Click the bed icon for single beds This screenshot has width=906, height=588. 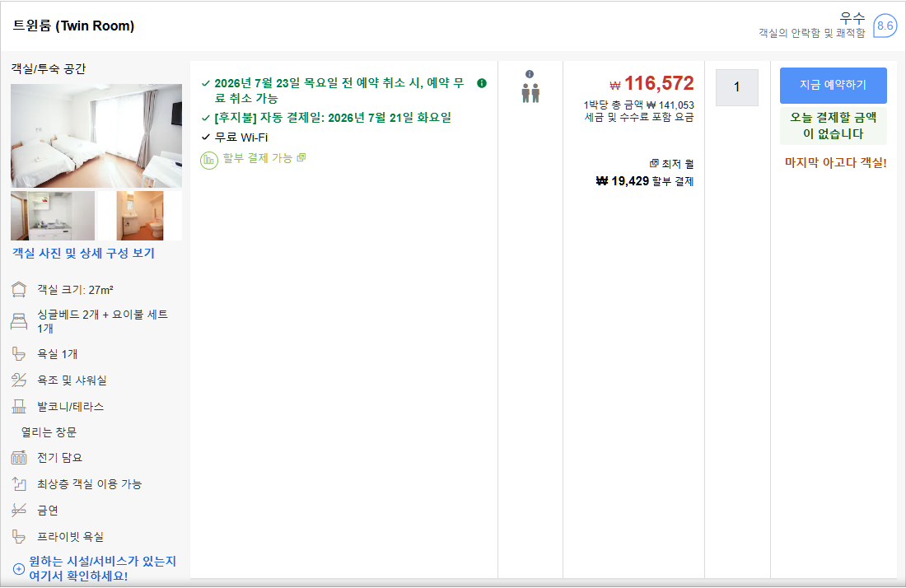[x=18, y=321]
